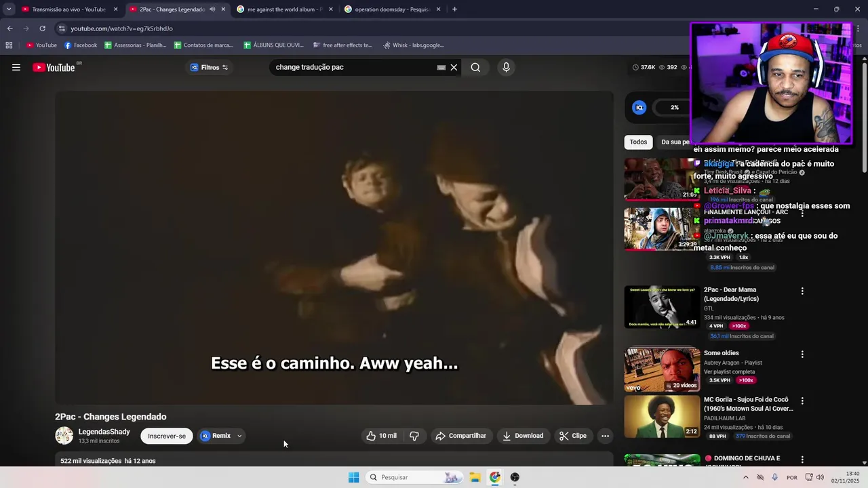Screen dimensions: 868x488
Task: Close the '2Pac - Changes Legendado' tab
Action: 223,9
